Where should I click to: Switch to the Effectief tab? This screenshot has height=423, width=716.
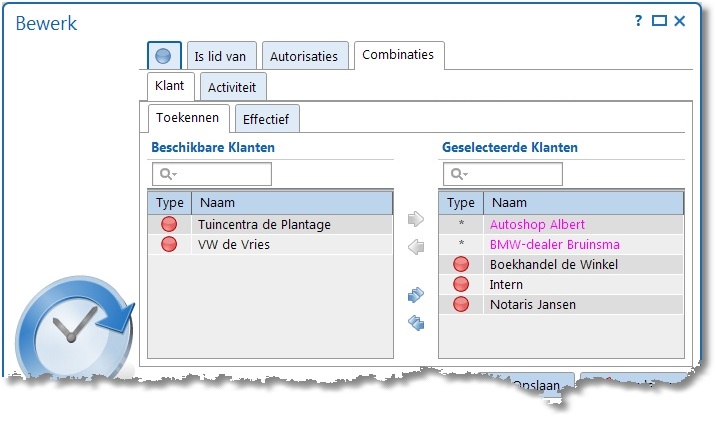pyautogui.click(x=267, y=119)
